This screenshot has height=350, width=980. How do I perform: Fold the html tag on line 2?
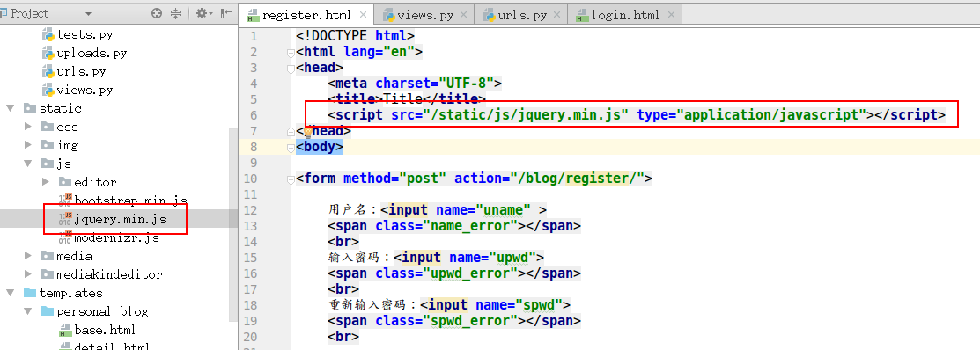[291, 53]
